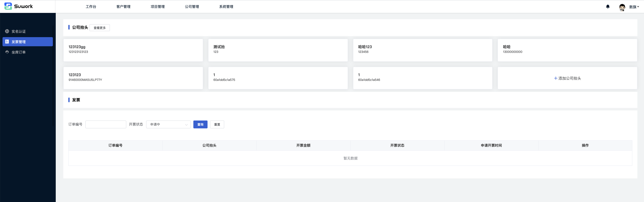This screenshot has height=202, width=644.
Task: Click the 暂无数据 empty-state text
Action: pos(350,158)
